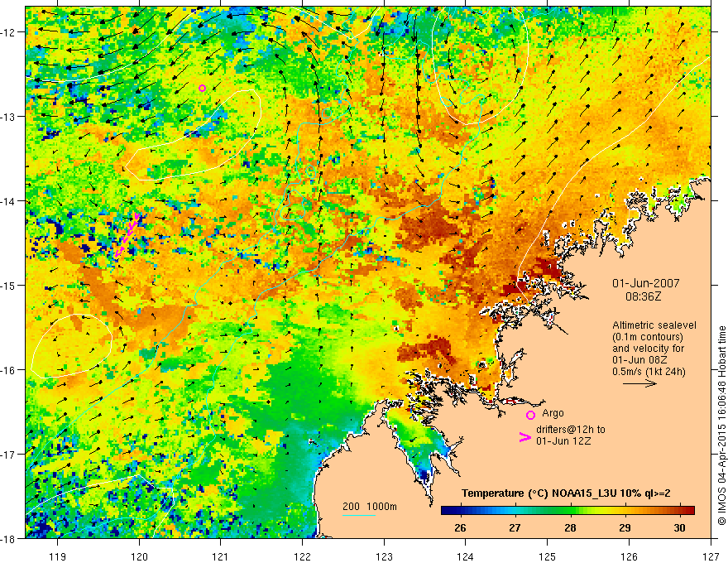Click the longitude axis label 121

tap(221, 556)
